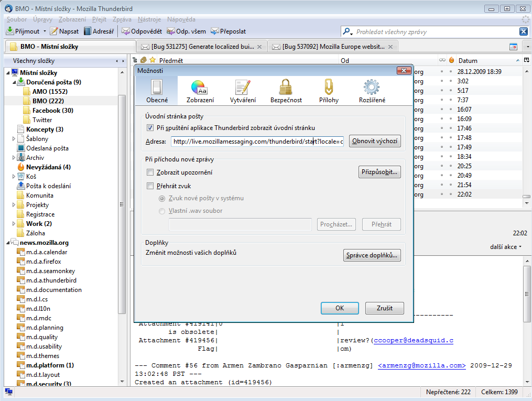
Task: Open the Rozšířené options pane
Action: pyautogui.click(x=372, y=91)
